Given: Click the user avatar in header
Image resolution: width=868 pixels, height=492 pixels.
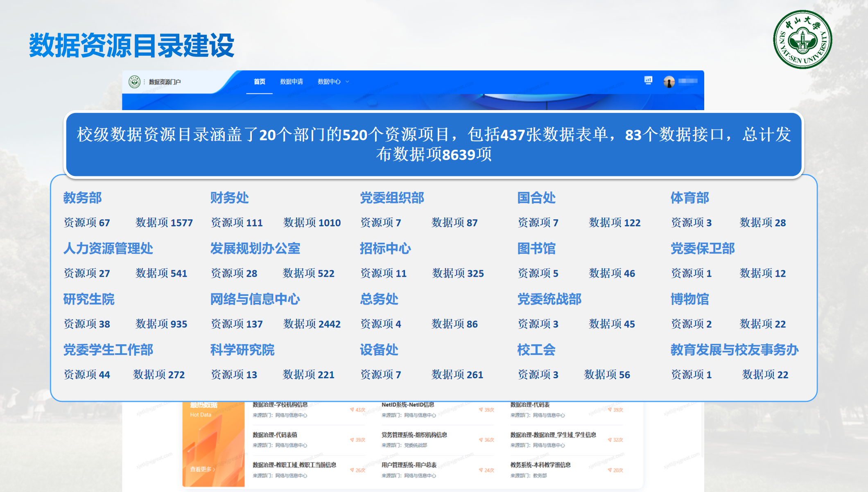Looking at the screenshot, I should [669, 82].
